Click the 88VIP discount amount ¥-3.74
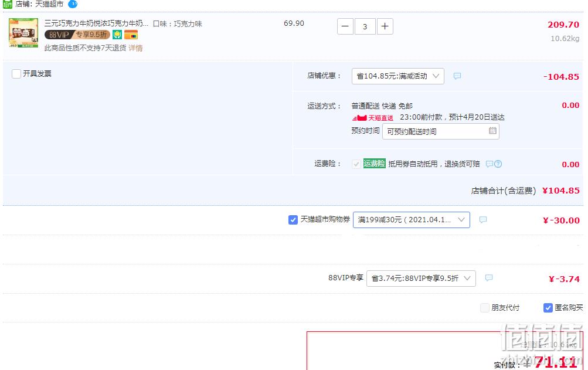Screen dimensions: 588x370 564,279
